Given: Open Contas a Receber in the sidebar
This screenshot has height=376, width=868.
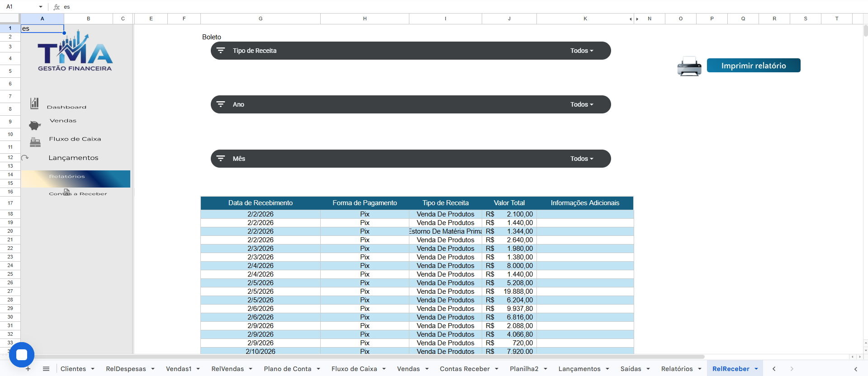Looking at the screenshot, I should tap(78, 194).
